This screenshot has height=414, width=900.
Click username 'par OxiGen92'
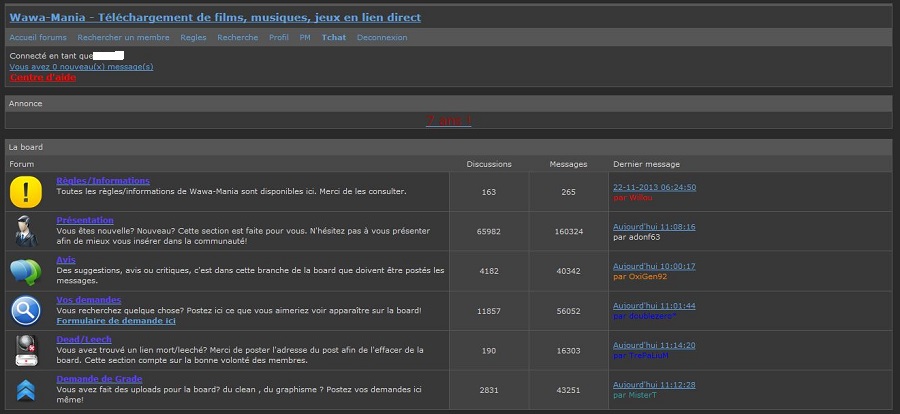point(639,277)
